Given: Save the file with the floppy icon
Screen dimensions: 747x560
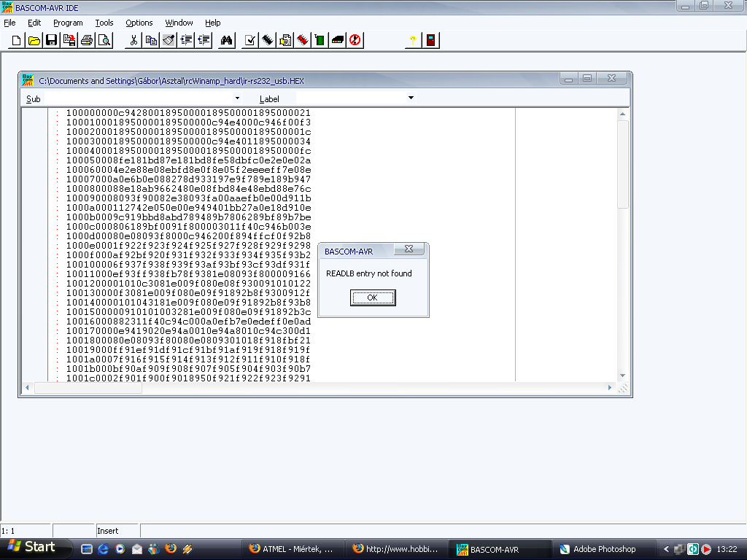Looking at the screenshot, I should (52, 41).
